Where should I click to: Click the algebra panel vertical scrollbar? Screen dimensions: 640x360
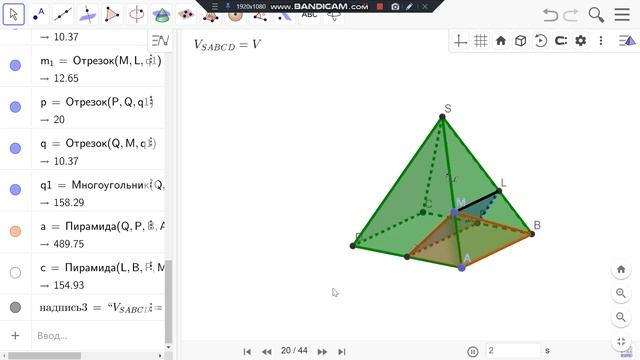[168, 302]
